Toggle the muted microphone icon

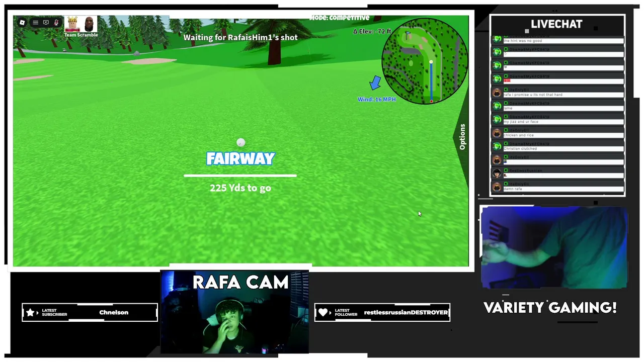tap(56, 23)
